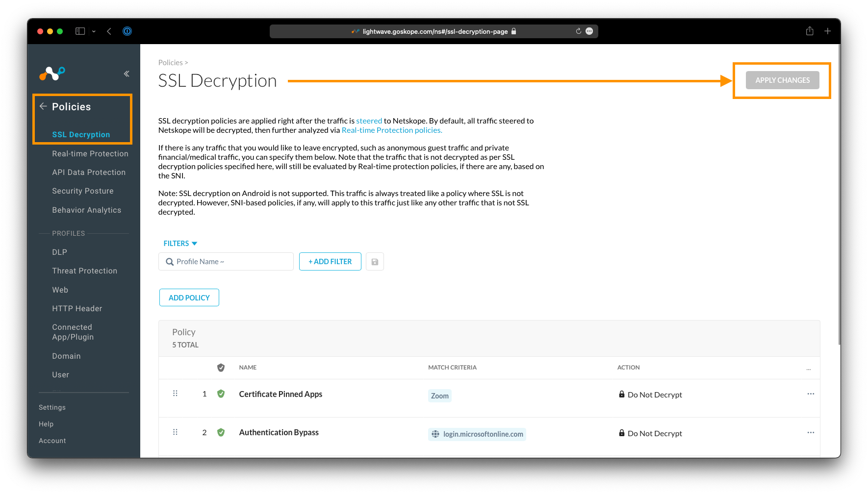This screenshot has width=868, height=494.
Task: Open the 1Password extension icon in toolbar
Action: 127,31
